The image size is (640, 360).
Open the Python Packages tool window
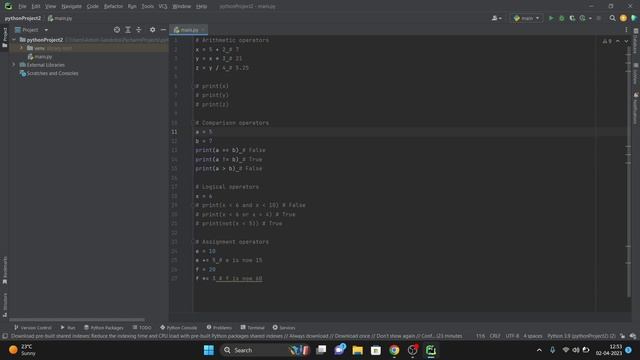click(103, 327)
